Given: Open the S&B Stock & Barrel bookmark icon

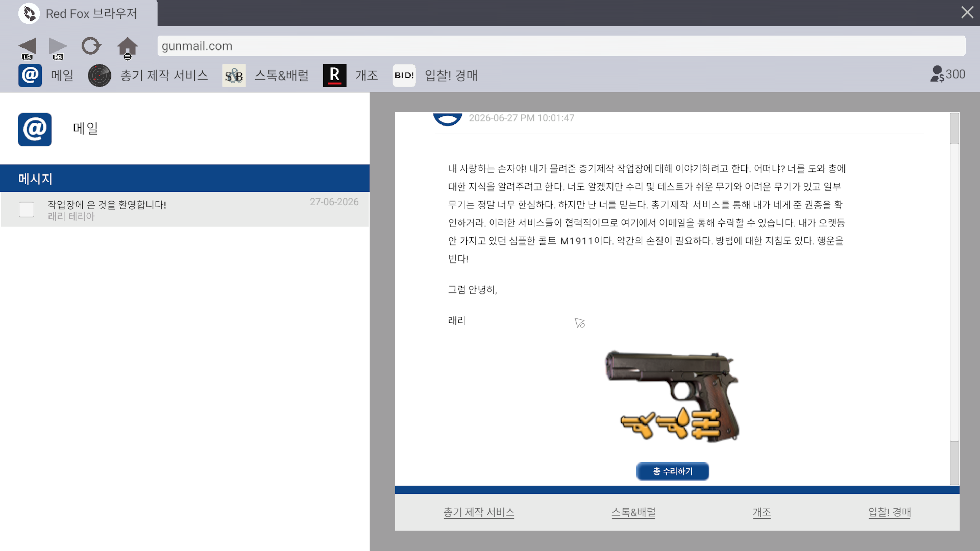Looking at the screenshot, I should tap(234, 75).
